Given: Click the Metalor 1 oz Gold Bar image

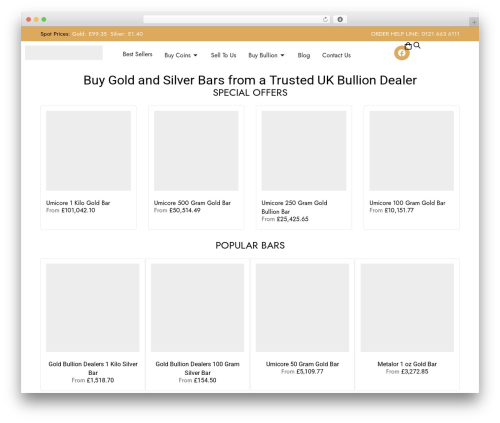Looking at the screenshot, I should coord(407,308).
